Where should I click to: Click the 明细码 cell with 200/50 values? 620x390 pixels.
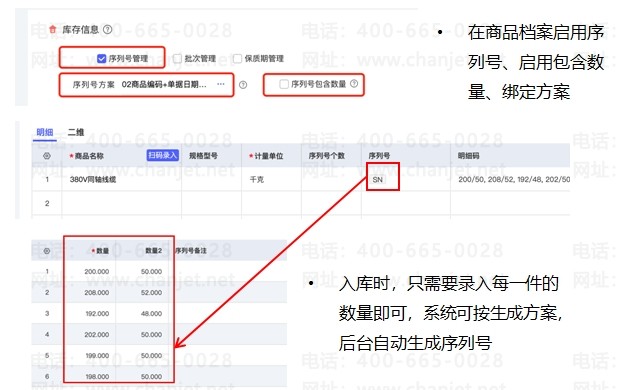(510, 180)
